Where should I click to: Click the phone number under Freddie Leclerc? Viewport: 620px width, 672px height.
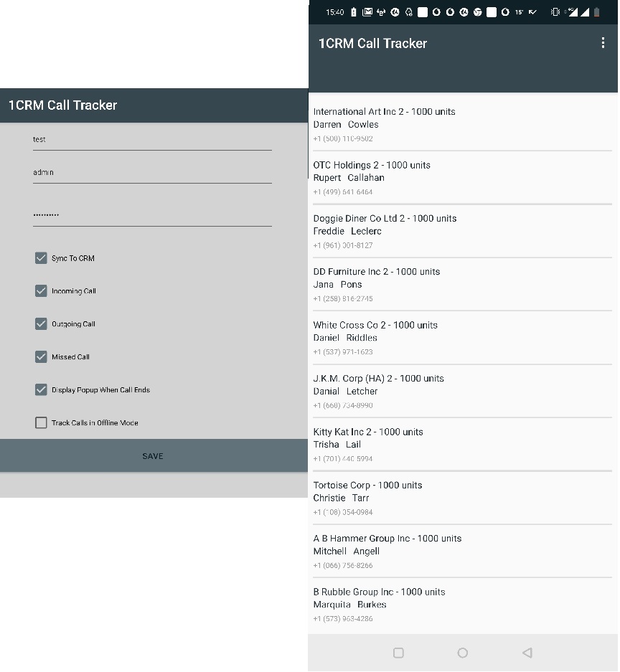342,245
